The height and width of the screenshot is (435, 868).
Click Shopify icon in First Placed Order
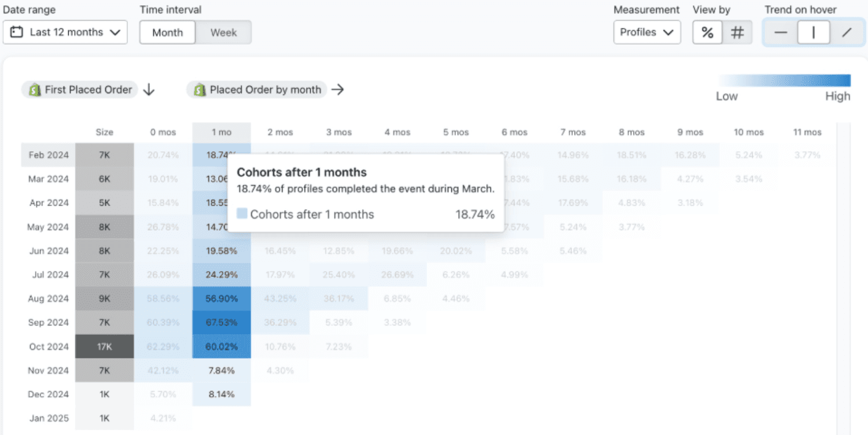coord(35,90)
